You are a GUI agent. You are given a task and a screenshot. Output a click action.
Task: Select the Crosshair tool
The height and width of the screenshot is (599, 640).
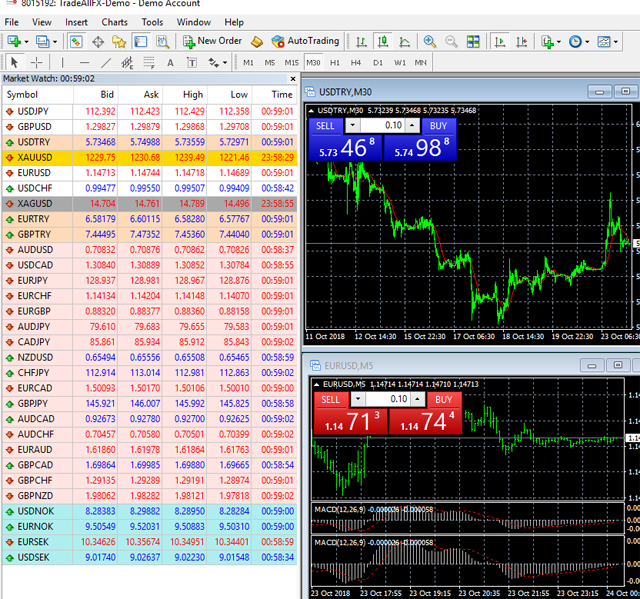(36, 62)
